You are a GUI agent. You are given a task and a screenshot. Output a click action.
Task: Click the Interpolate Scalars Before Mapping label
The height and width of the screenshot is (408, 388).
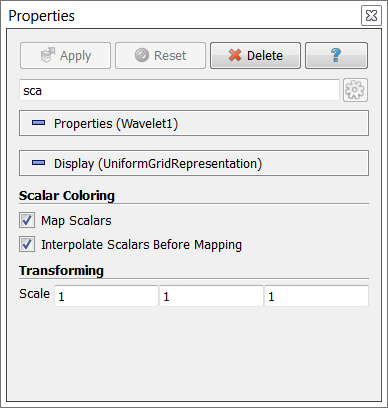[x=141, y=245]
